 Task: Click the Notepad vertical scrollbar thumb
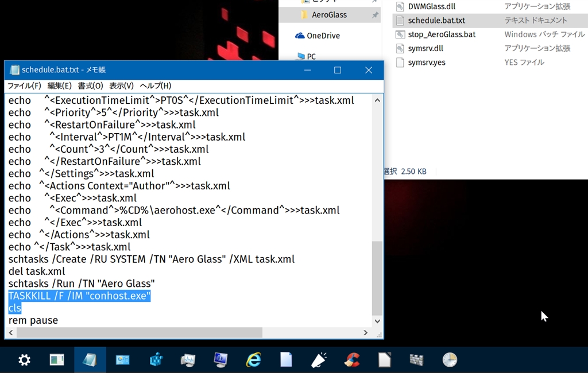click(377, 278)
